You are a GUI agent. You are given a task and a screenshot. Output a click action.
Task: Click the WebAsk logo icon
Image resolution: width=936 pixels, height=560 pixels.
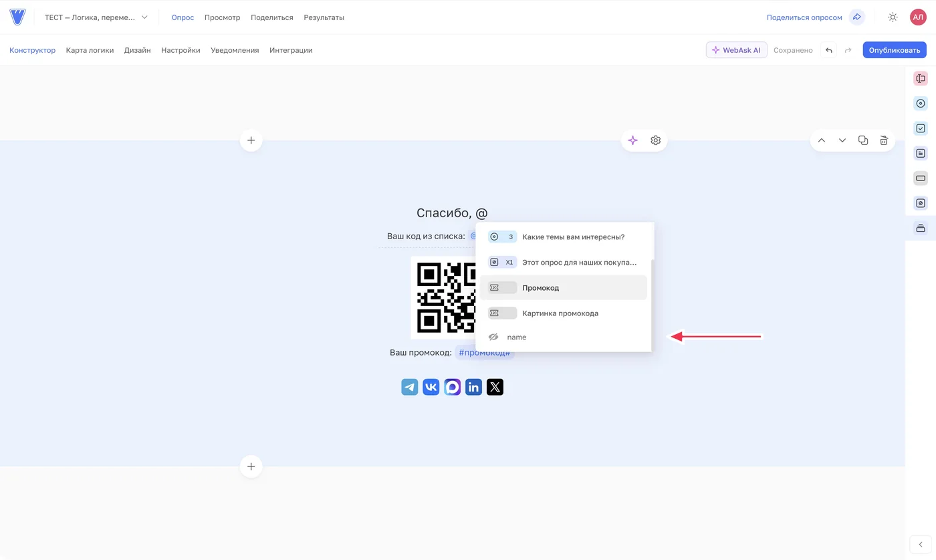click(x=17, y=17)
